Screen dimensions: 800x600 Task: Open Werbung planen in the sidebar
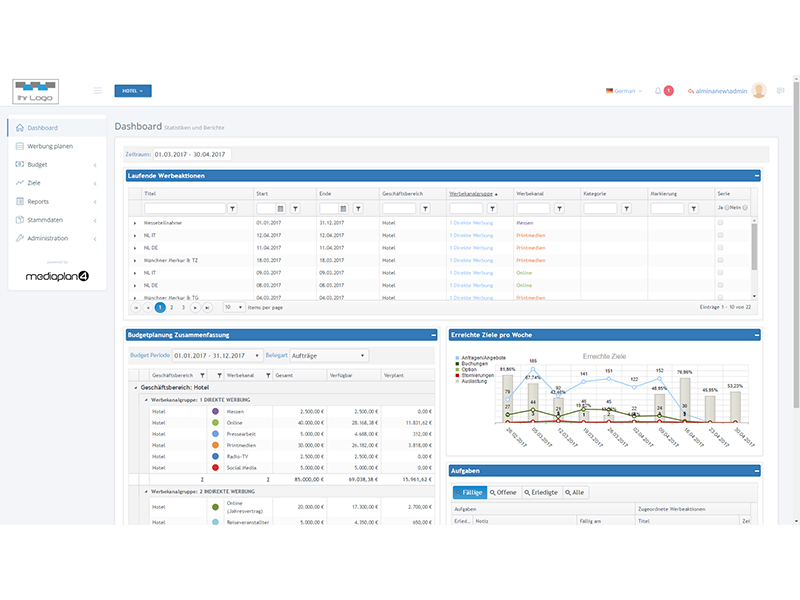coord(50,146)
